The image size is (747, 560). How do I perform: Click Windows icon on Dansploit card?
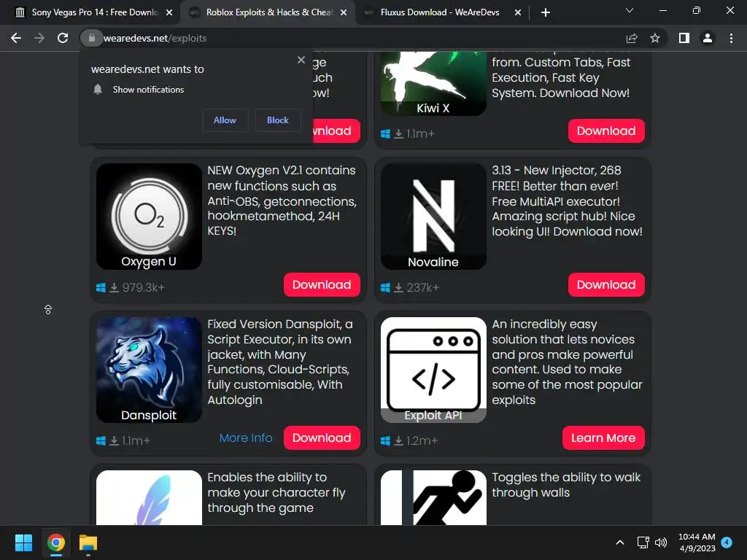tap(101, 441)
